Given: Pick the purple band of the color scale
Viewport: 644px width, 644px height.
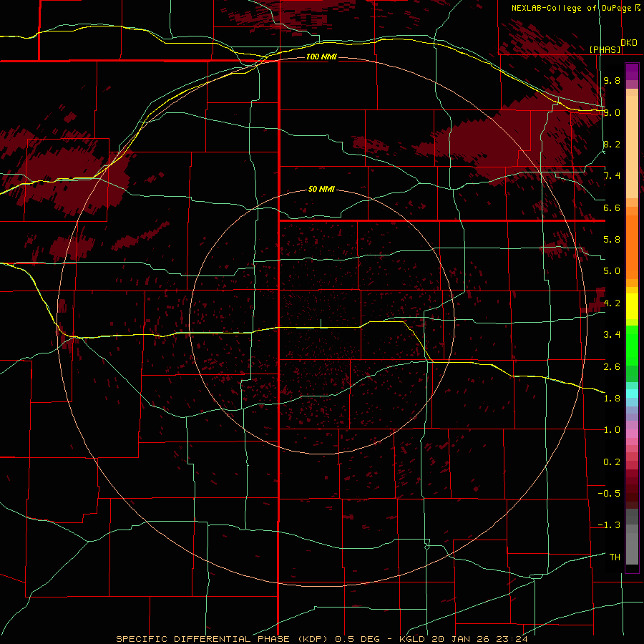Looking at the screenshot, I should (x=632, y=72).
